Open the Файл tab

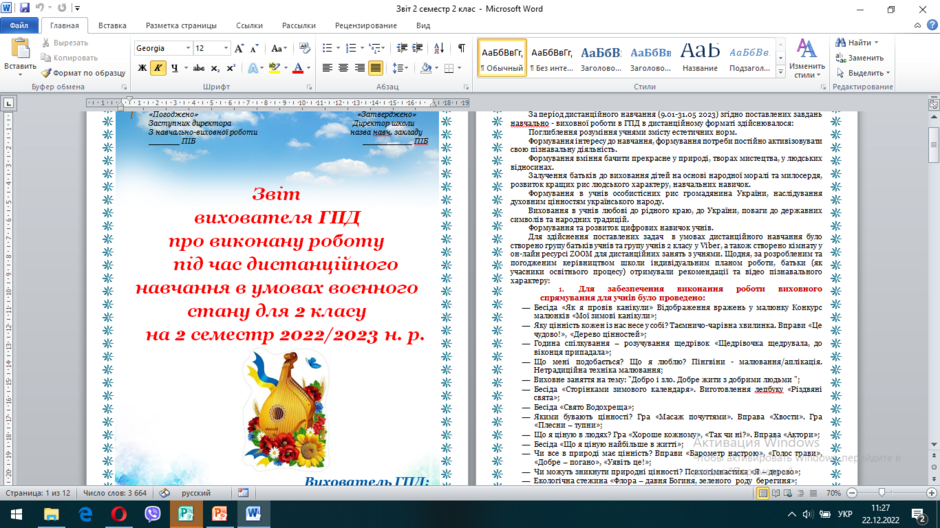pos(19,25)
